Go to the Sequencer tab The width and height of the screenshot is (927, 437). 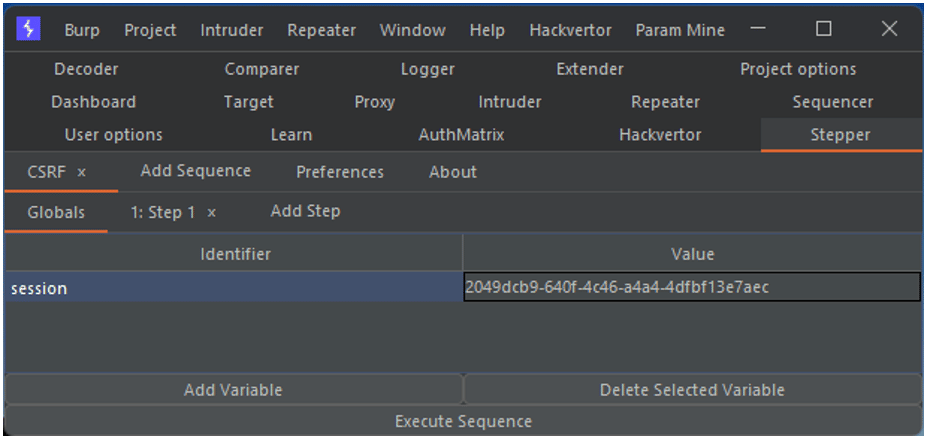point(832,102)
